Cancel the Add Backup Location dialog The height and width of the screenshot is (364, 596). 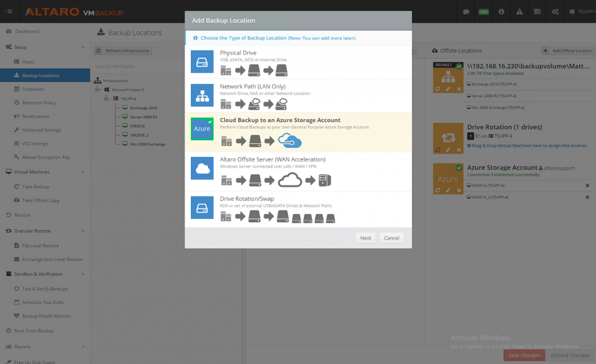pyautogui.click(x=391, y=238)
